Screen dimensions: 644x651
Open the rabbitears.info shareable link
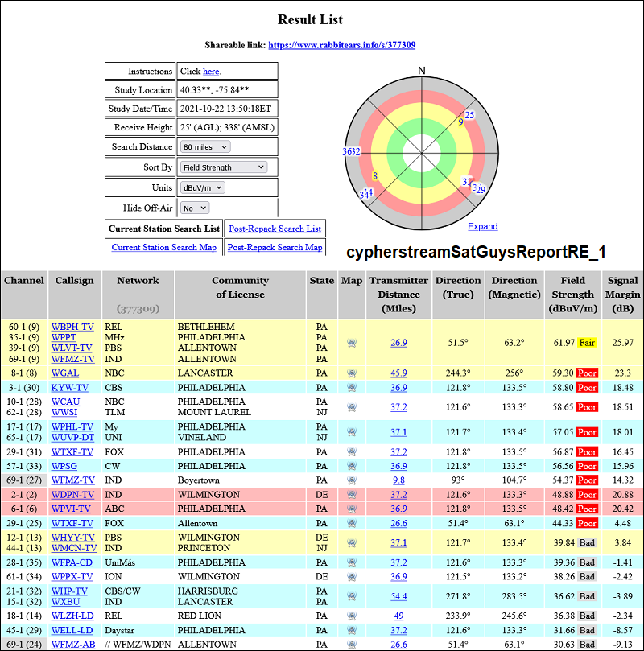(342, 45)
